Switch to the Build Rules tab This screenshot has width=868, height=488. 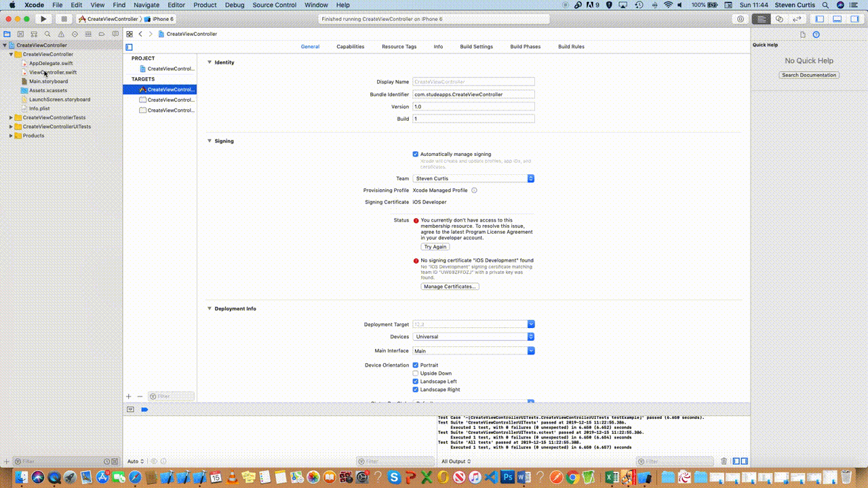571,47
